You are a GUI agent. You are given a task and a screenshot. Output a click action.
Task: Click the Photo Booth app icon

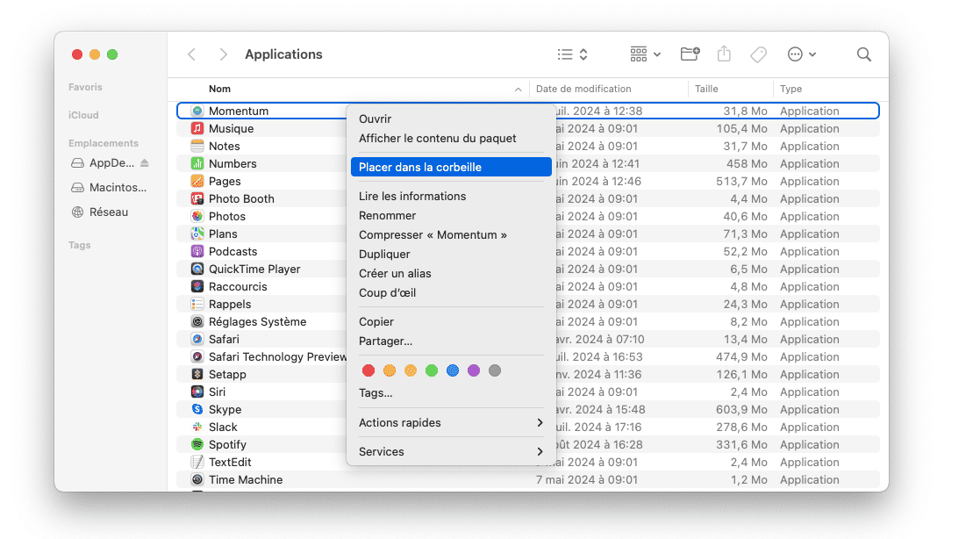[x=197, y=199]
